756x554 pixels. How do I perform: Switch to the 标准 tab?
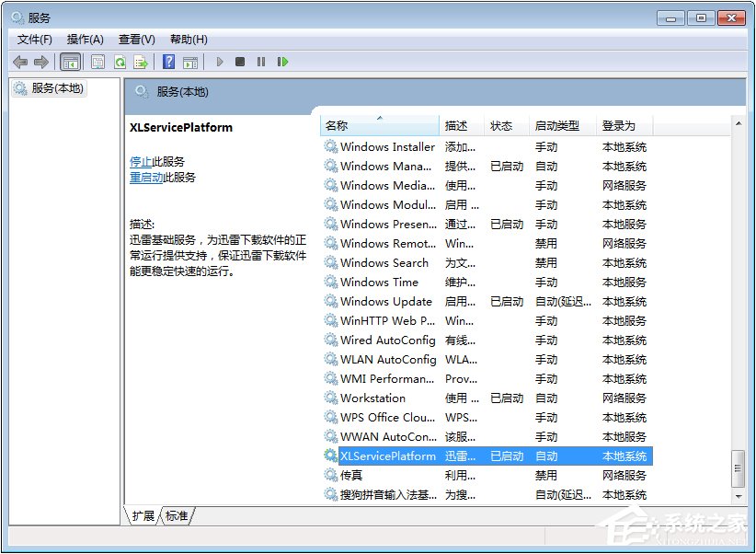(176, 516)
